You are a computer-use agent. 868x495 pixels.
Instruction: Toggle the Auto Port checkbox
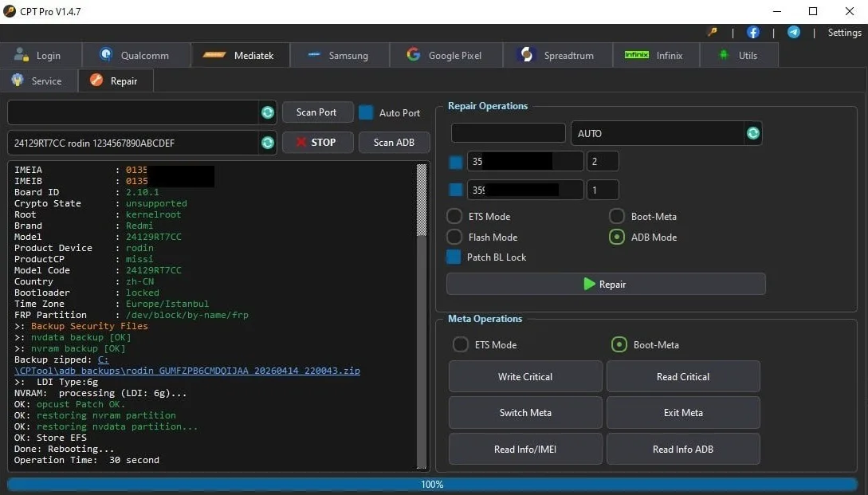[366, 112]
